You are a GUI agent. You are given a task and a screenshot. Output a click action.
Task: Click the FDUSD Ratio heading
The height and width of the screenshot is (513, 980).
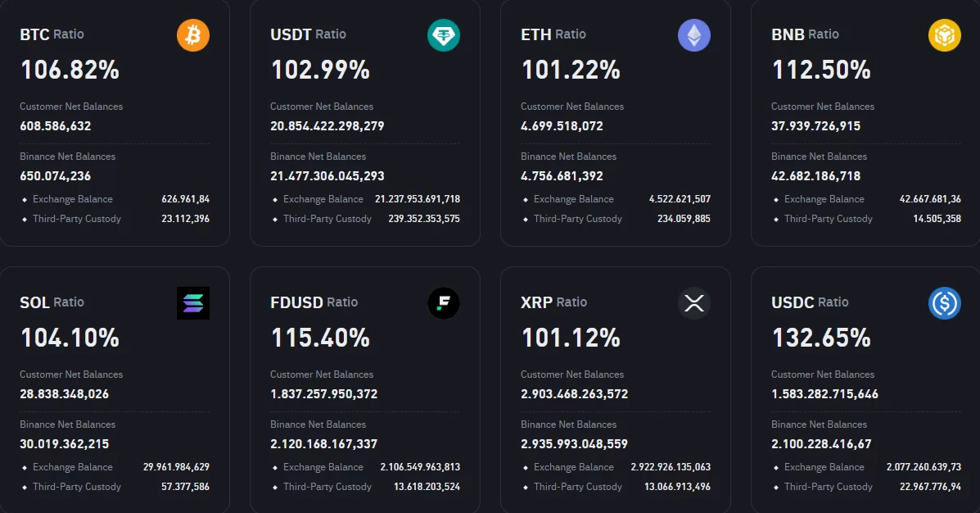point(314,302)
